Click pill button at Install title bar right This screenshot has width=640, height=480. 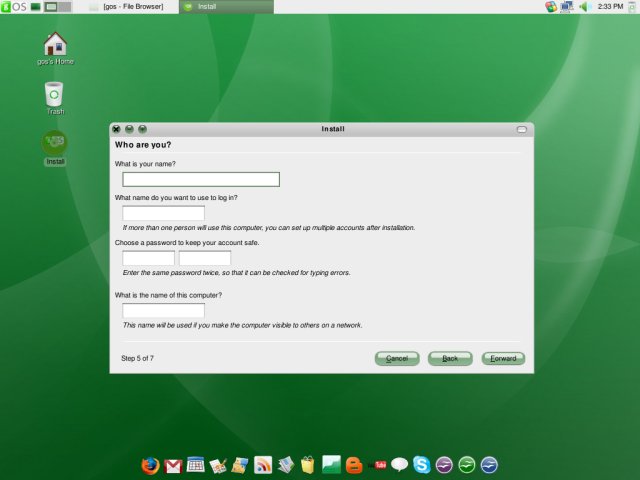(522, 129)
